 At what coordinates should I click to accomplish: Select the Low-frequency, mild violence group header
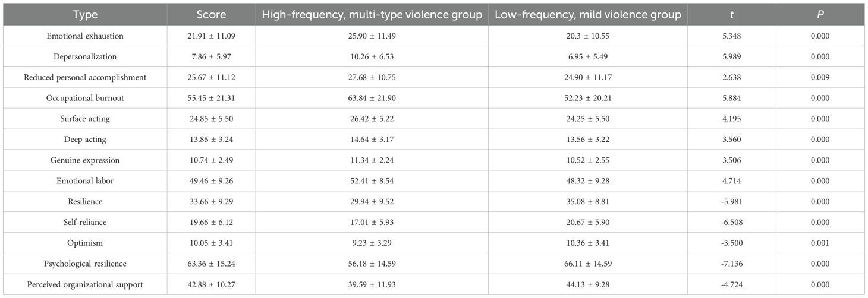[587, 14]
